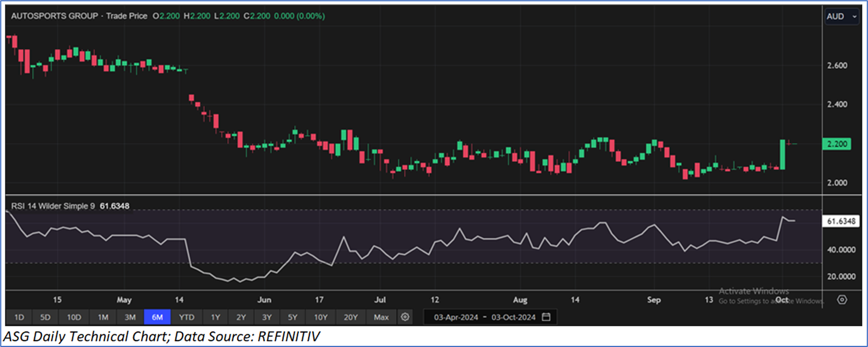Screen dimensions: 868x347
Task: Click the 2.000 price axis label
Action: [836, 183]
